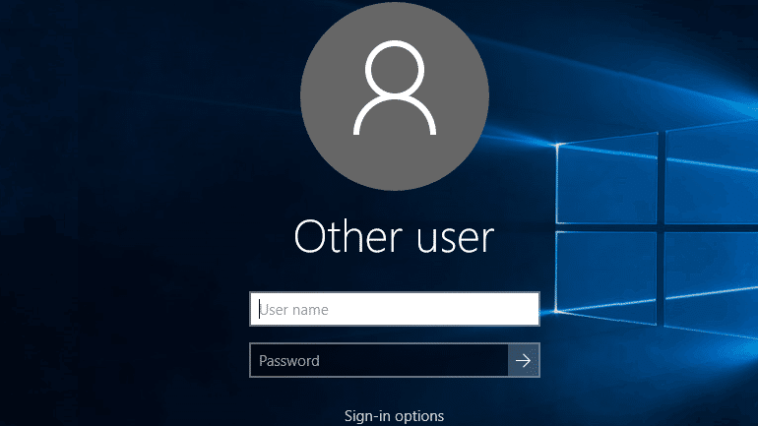Click the User name input field

(x=394, y=309)
